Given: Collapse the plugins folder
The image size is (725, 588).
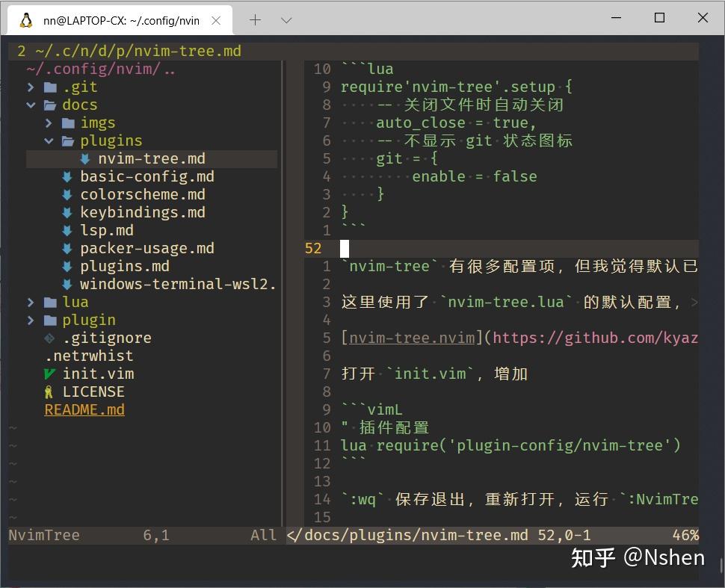Looking at the screenshot, I should [49, 140].
